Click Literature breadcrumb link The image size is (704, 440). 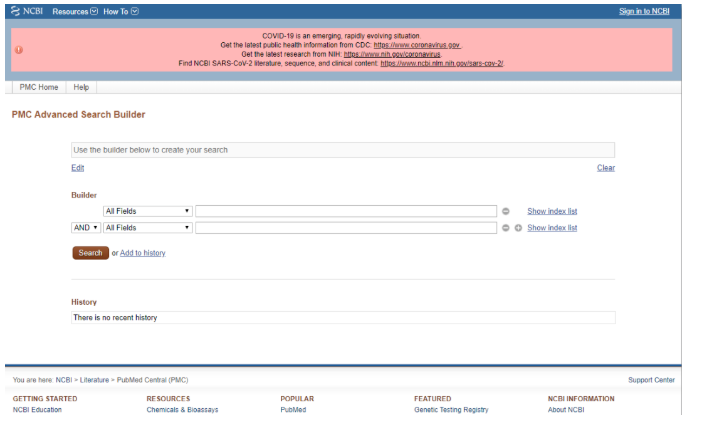pyautogui.click(x=94, y=380)
